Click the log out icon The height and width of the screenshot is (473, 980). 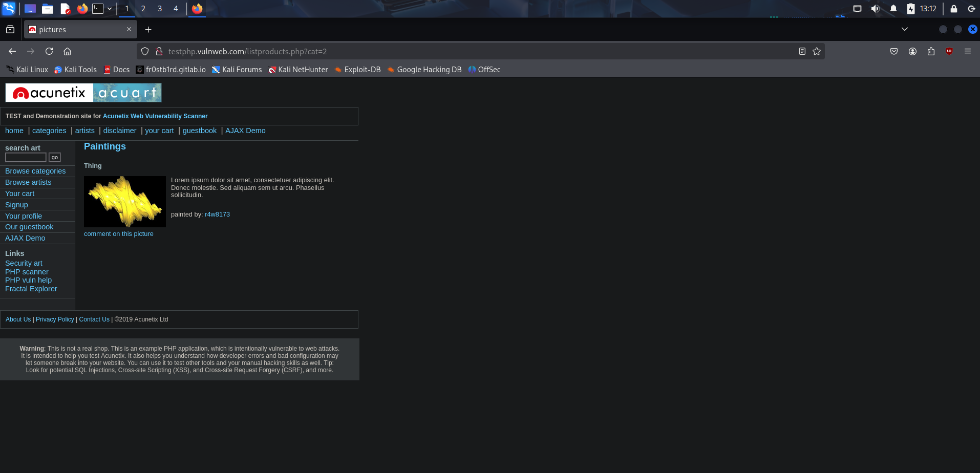point(971,9)
